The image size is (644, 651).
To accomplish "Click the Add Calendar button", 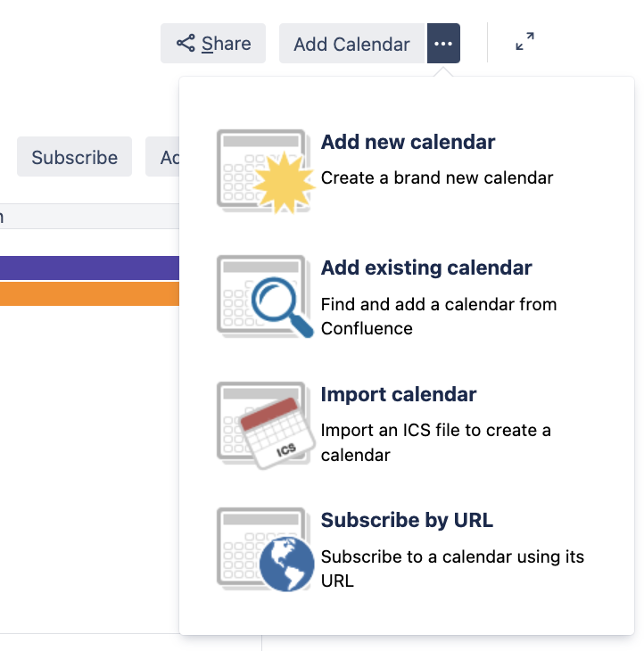I will 353,43.
